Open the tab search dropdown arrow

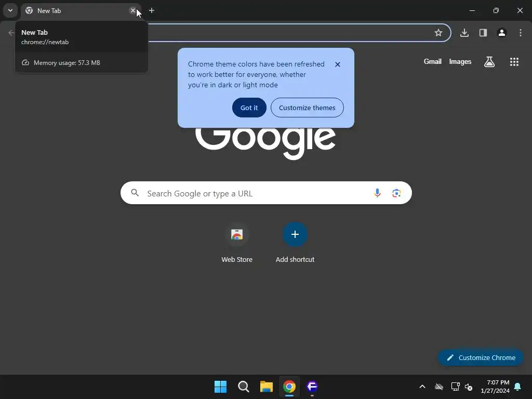[10, 10]
